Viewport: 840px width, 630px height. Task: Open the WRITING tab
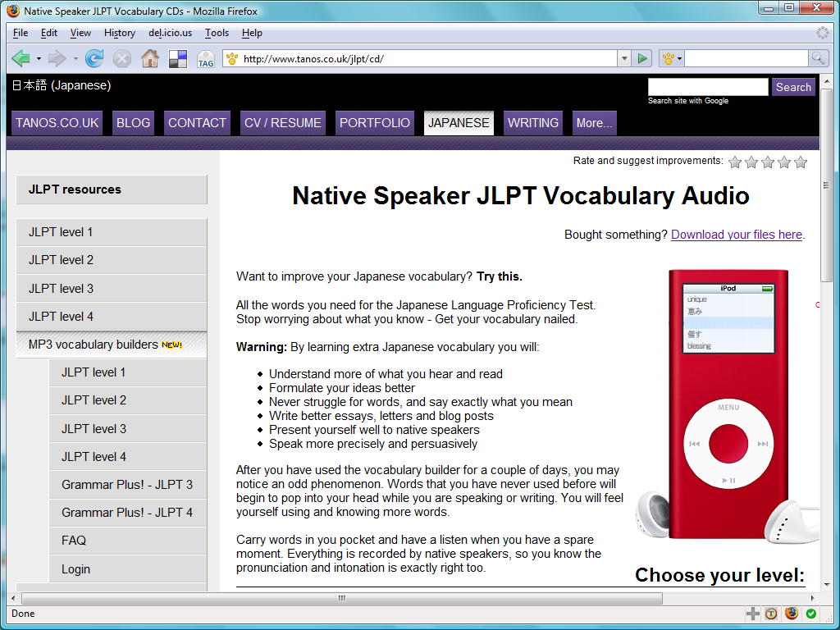[x=533, y=123]
